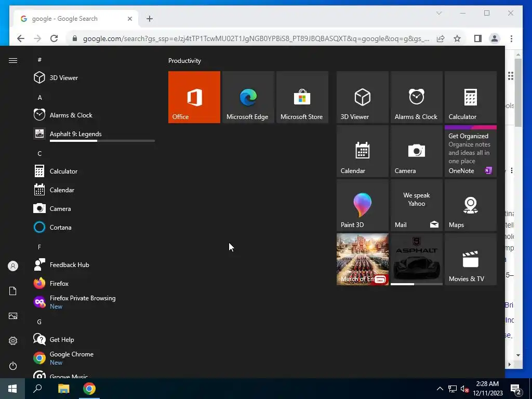Viewport: 532px width, 399px height.
Task: Expand the Start menu hamburger button
Action: (13, 60)
